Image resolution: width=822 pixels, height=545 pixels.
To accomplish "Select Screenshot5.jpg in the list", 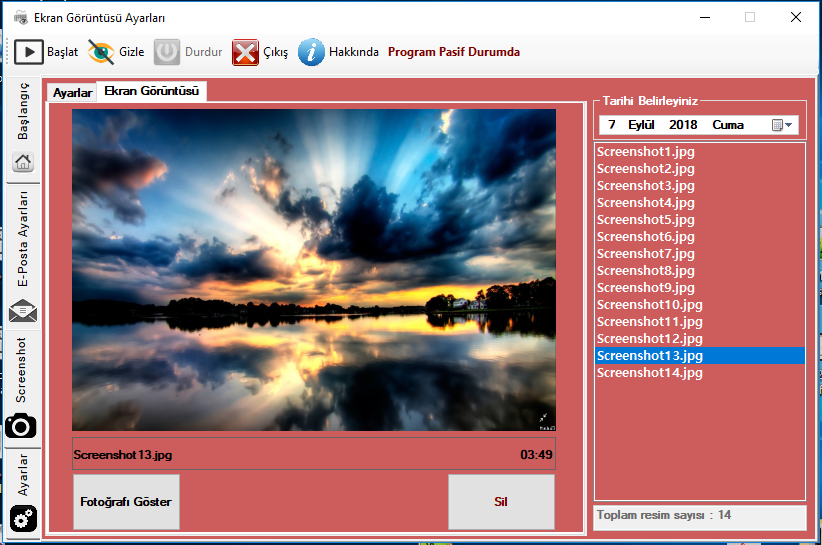I will click(x=700, y=220).
